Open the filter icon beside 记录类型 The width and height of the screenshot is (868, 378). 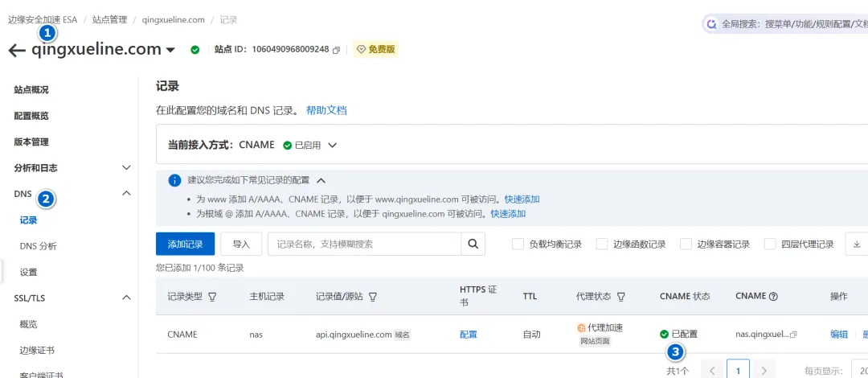[212, 297]
